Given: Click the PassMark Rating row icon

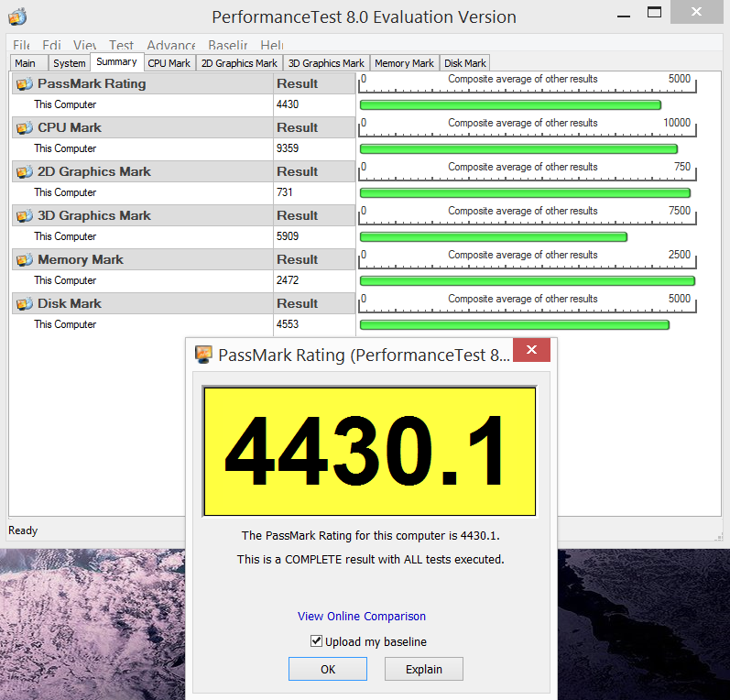Looking at the screenshot, I should (x=24, y=83).
